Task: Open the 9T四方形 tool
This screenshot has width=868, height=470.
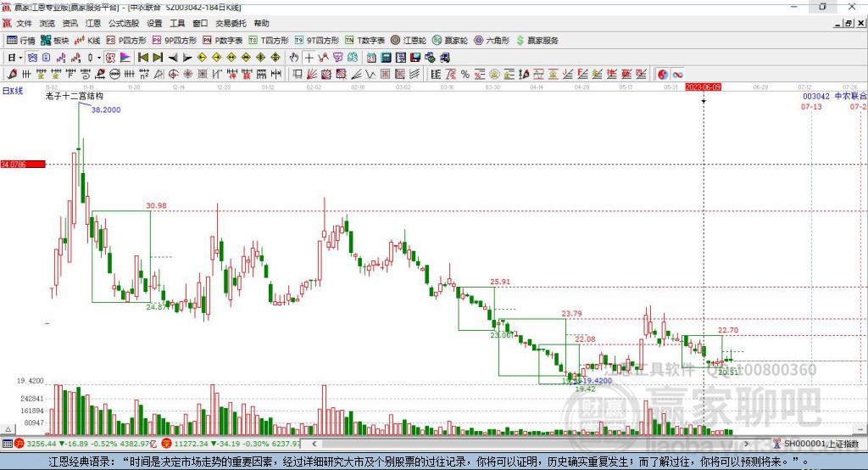Action: 317,41
